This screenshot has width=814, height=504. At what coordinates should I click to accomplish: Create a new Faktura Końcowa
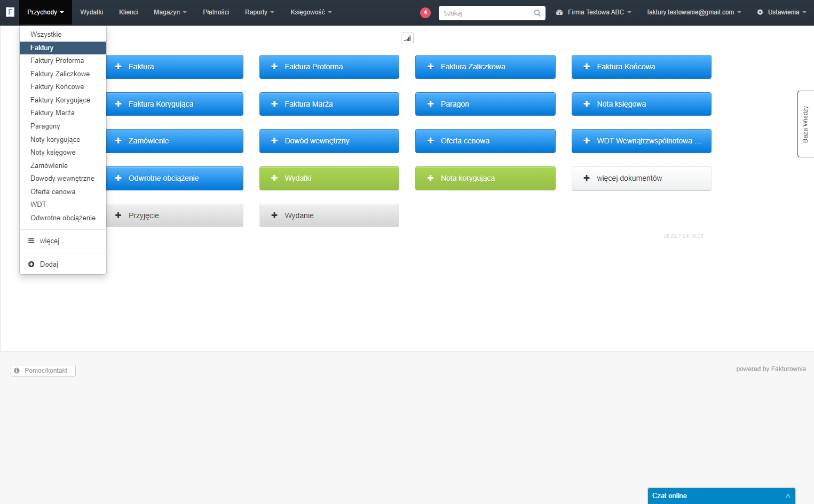642,67
